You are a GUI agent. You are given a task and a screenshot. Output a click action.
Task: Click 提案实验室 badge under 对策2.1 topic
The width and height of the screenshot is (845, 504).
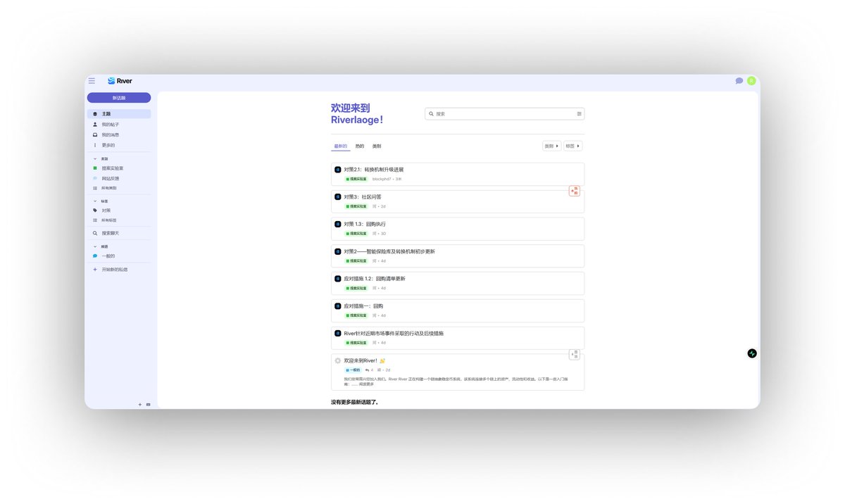[x=356, y=179]
